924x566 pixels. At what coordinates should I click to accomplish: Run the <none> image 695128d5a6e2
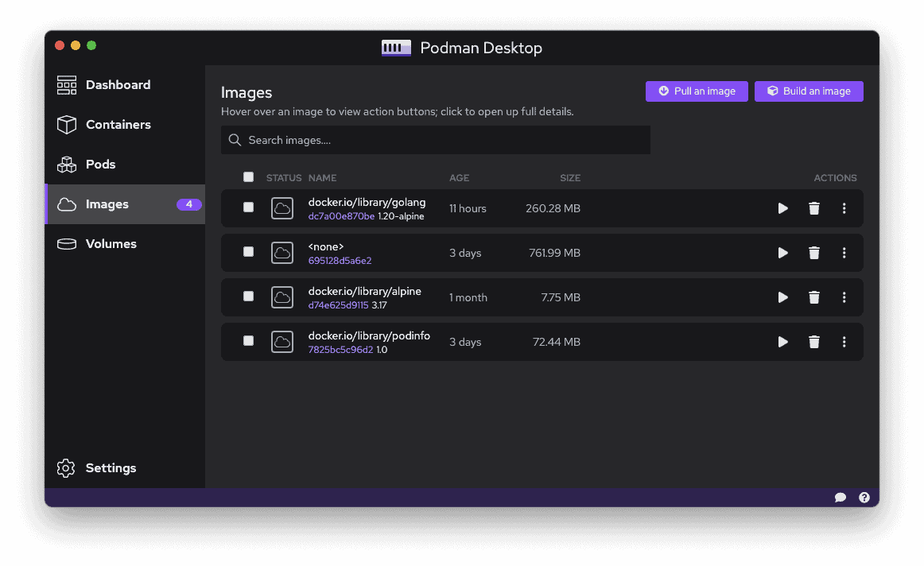click(782, 253)
